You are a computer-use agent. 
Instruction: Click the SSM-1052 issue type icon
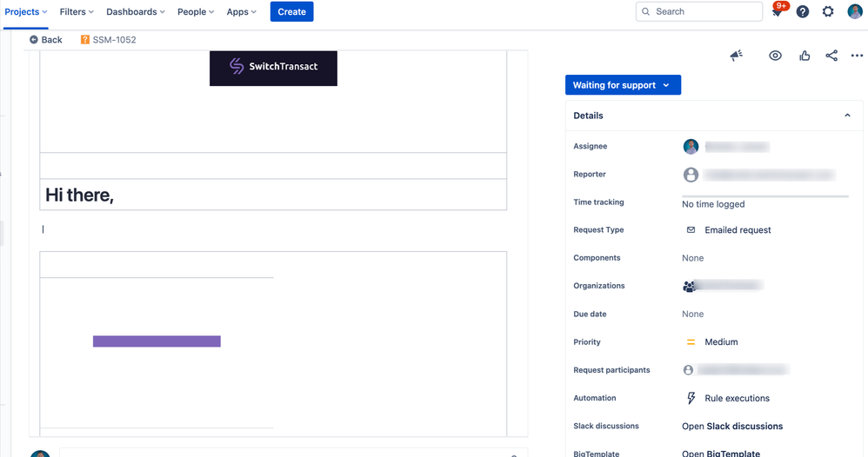[x=84, y=40]
